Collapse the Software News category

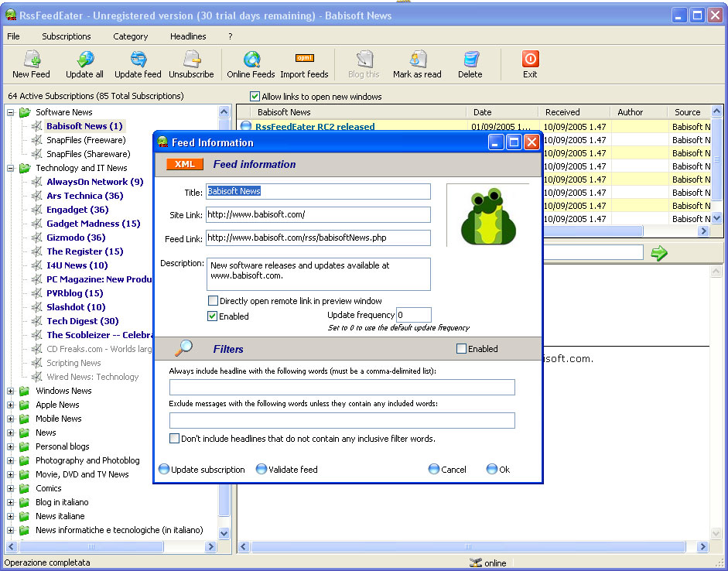point(10,112)
